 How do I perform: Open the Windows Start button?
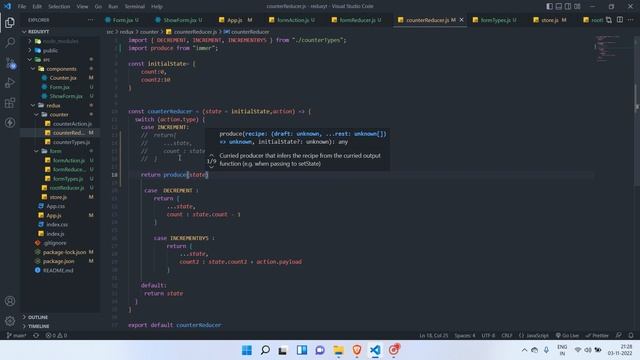pyautogui.click(x=247, y=350)
